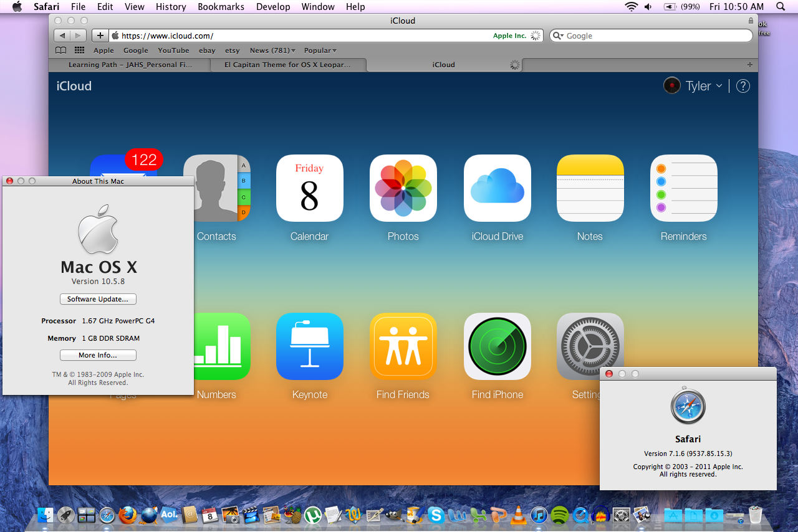
Task: Open iCloud Drive
Action: click(498, 188)
